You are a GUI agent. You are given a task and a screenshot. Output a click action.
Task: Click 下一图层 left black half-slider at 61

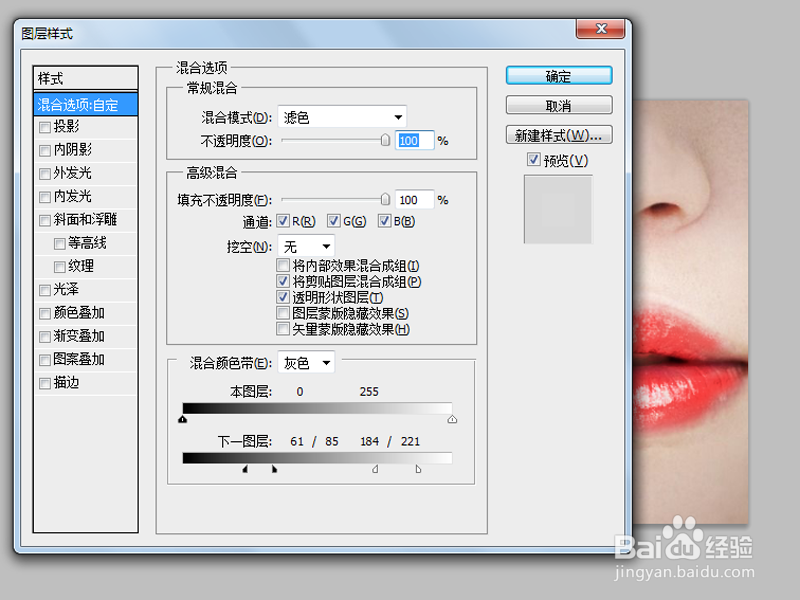(245, 469)
